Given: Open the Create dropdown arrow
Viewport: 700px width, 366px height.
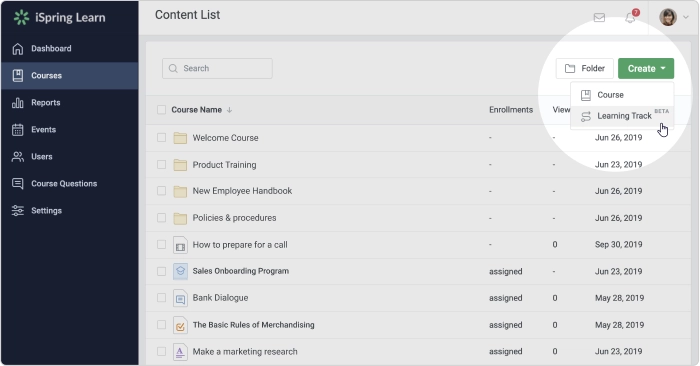Looking at the screenshot, I should (x=663, y=68).
